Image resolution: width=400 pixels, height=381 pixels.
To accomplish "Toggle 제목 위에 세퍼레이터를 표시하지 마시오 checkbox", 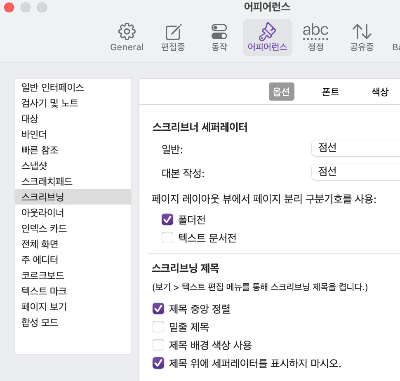I will coord(158,363).
